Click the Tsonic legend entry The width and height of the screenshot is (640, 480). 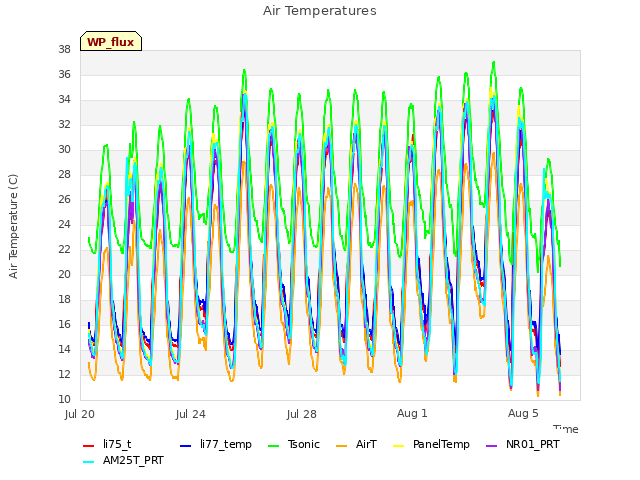tap(293, 444)
